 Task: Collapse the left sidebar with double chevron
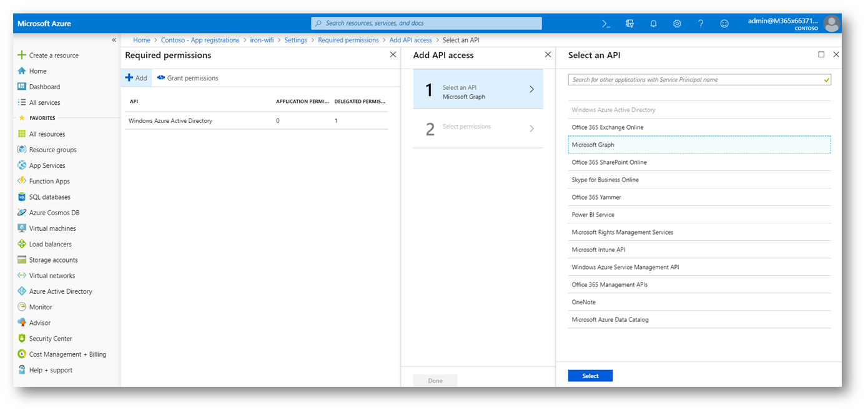coord(114,40)
